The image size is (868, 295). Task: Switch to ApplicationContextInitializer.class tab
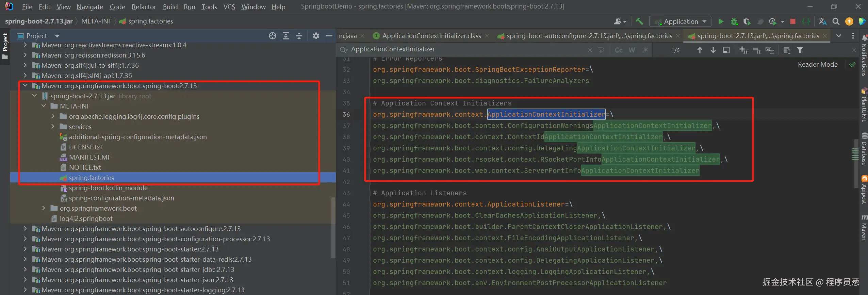point(431,36)
